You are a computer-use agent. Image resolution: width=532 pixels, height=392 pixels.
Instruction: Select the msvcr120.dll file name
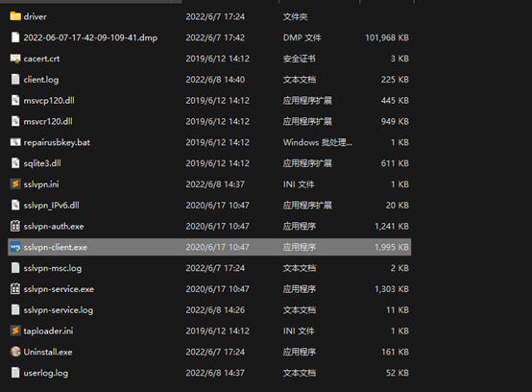coord(48,121)
